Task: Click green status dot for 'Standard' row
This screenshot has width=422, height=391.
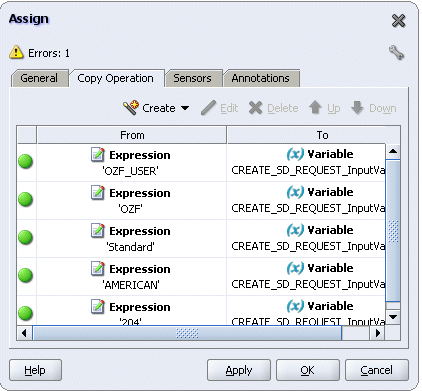Action: [25, 237]
